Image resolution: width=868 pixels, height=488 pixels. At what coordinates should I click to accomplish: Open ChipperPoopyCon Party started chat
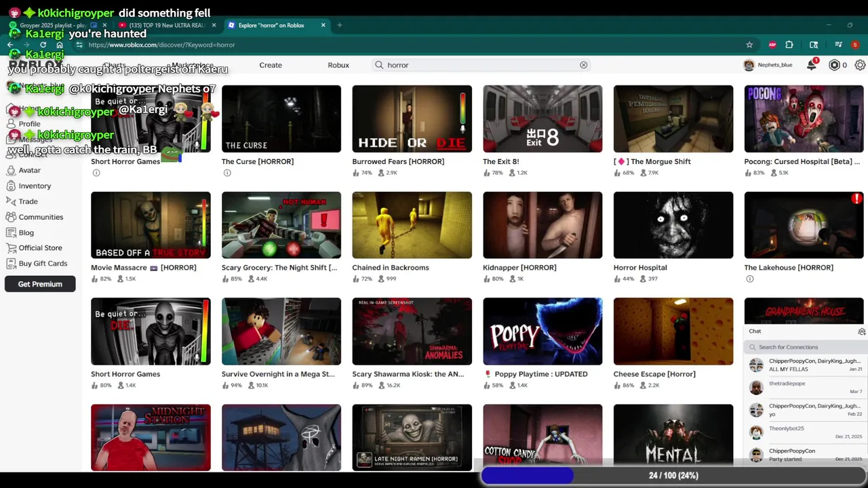(x=806, y=454)
